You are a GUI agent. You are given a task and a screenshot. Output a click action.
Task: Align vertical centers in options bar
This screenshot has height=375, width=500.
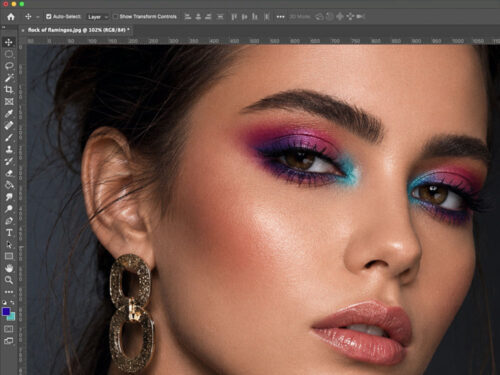[244, 16]
